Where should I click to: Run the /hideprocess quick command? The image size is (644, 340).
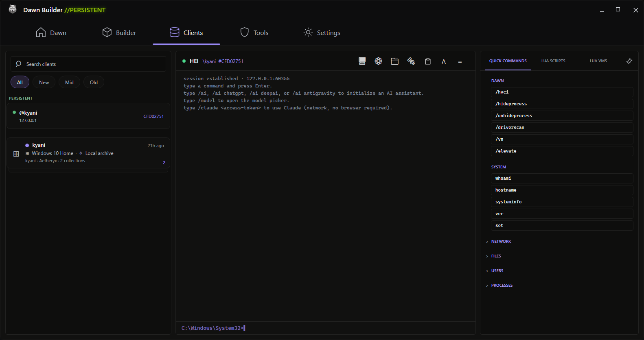pyautogui.click(x=562, y=104)
